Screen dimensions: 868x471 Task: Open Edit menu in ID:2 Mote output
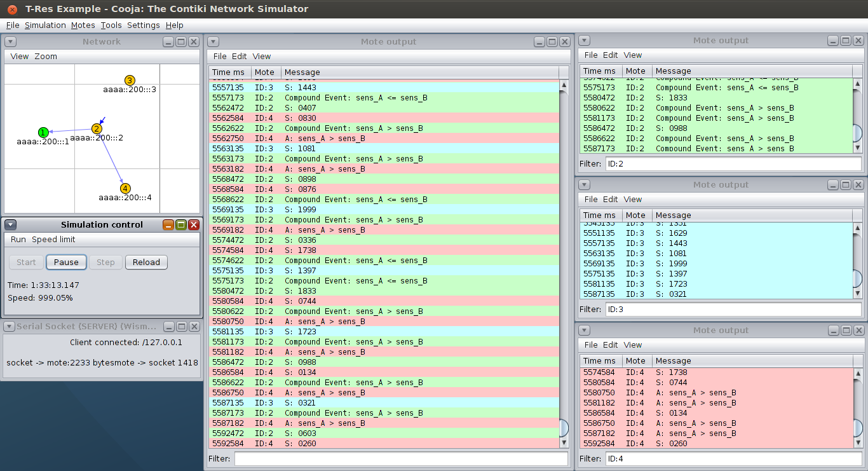pos(610,55)
